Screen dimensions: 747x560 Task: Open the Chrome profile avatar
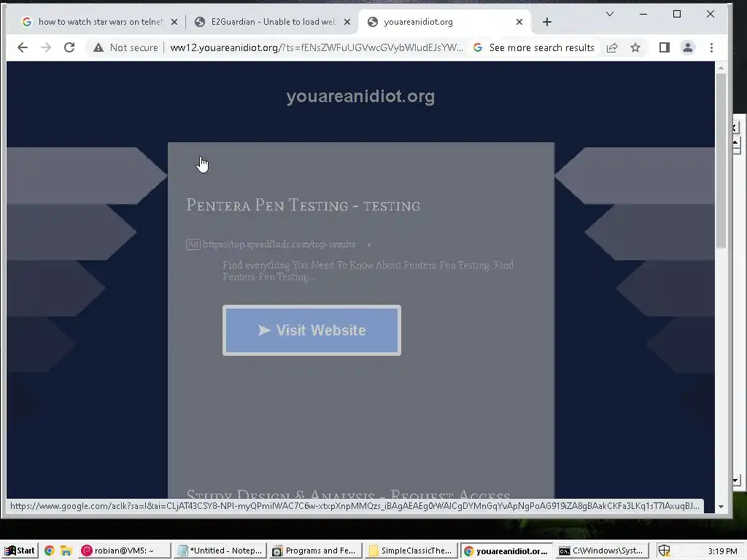[x=688, y=47]
